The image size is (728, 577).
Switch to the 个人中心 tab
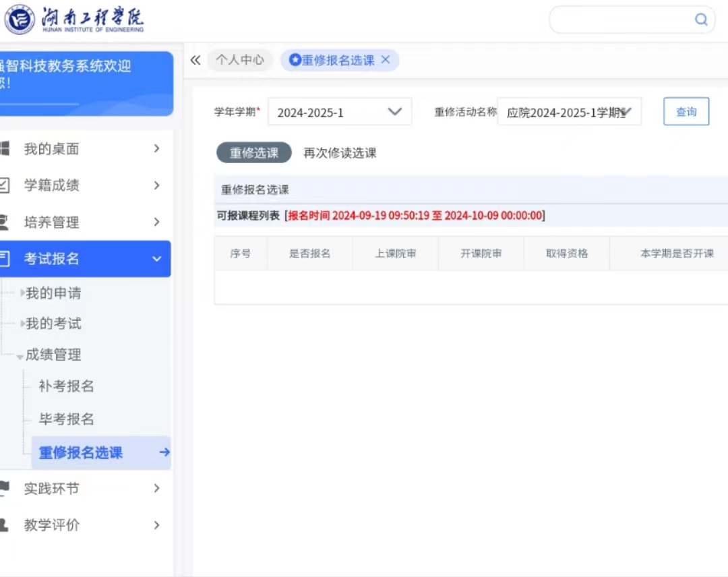click(x=240, y=60)
